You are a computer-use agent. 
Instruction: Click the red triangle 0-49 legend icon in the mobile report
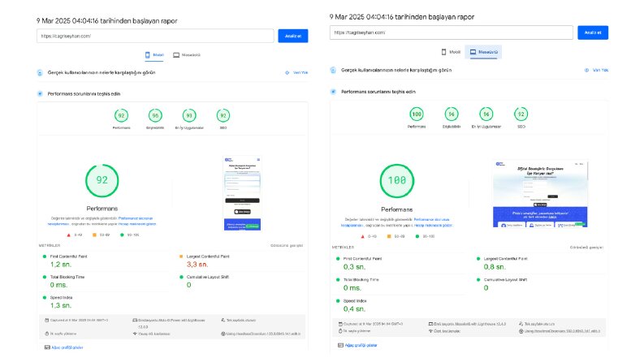[68, 235]
